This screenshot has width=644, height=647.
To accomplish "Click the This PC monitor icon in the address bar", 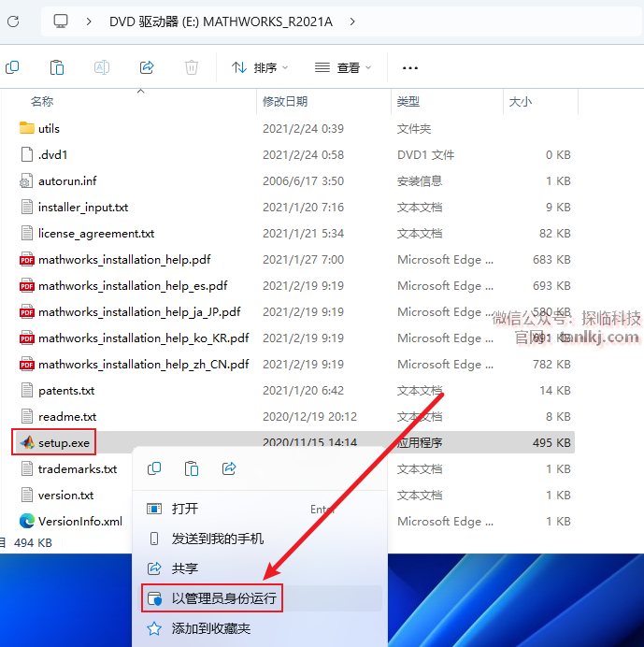I will point(61,22).
